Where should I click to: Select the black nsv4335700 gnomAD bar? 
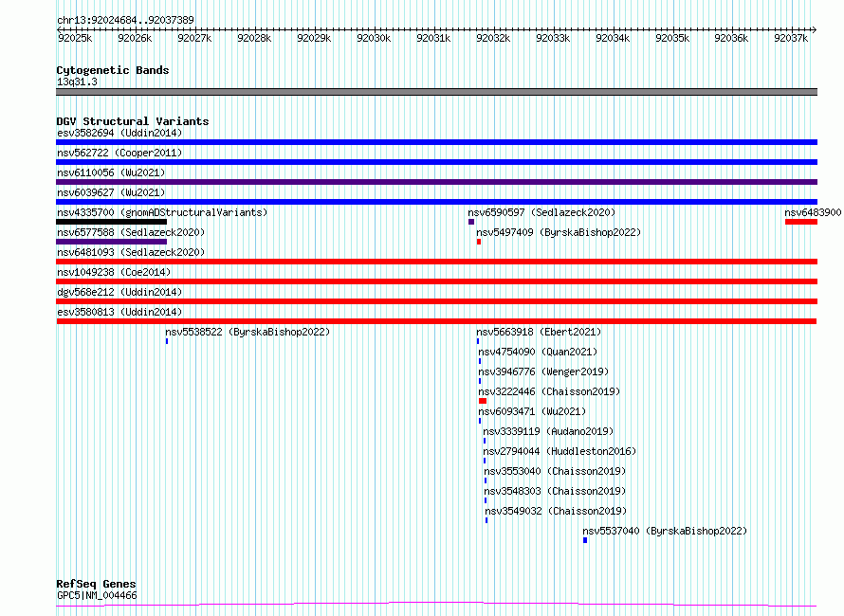111,222
